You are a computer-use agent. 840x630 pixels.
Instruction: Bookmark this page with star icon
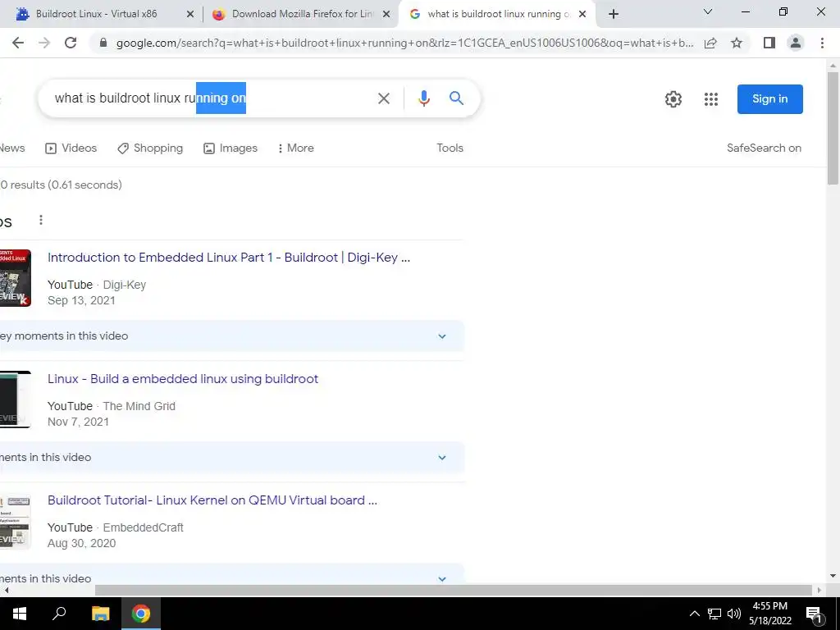coord(737,43)
